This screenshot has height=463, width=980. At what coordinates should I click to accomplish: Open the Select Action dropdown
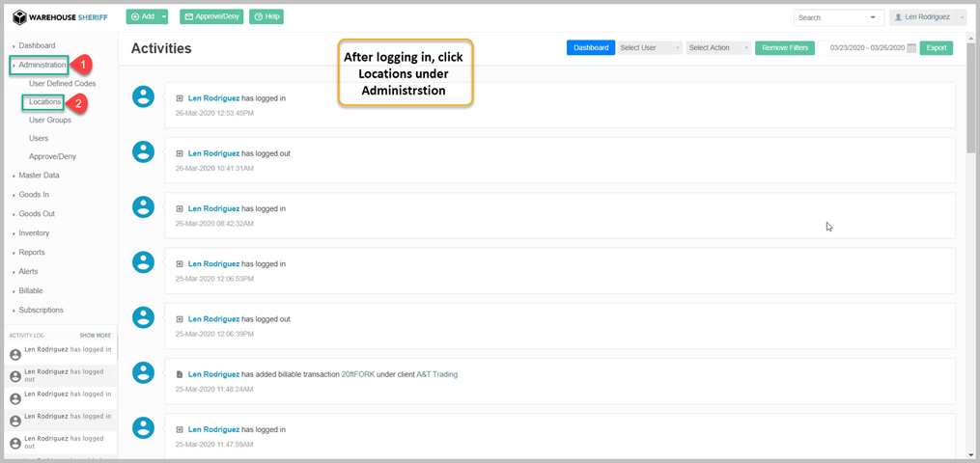717,48
